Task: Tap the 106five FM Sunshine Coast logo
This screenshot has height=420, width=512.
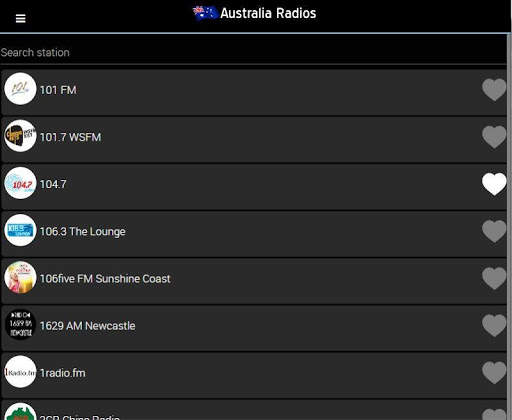Action: click(x=20, y=277)
